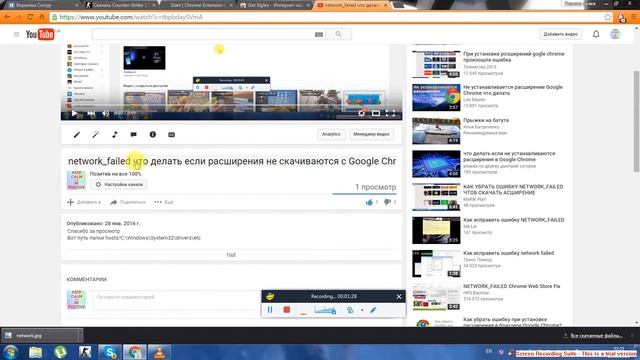Stop the screen recording red button
The width and height of the screenshot is (640, 360).
287,310
